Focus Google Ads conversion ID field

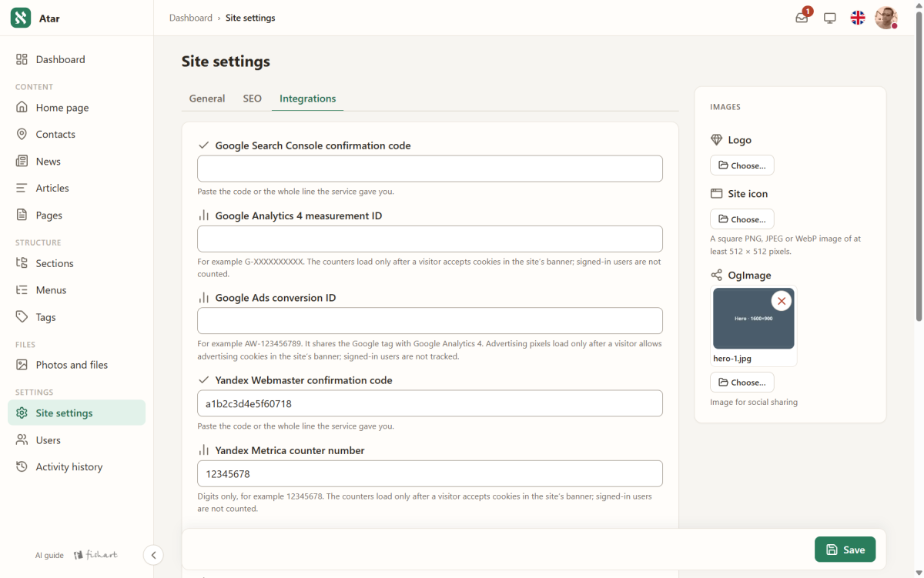tap(430, 321)
